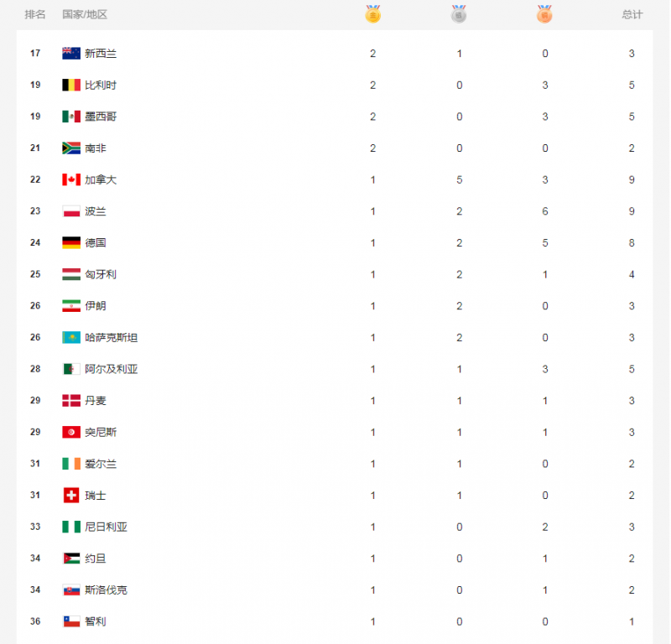Image resolution: width=671 pixels, height=644 pixels.
Task: Open the 哈萨克斯坦 country link
Action: pos(112,337)
